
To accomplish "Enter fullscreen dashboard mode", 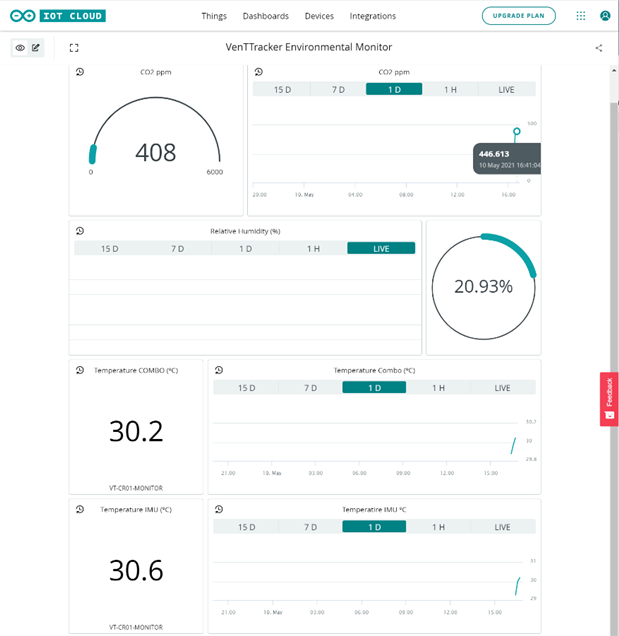I will pos(74,48).
